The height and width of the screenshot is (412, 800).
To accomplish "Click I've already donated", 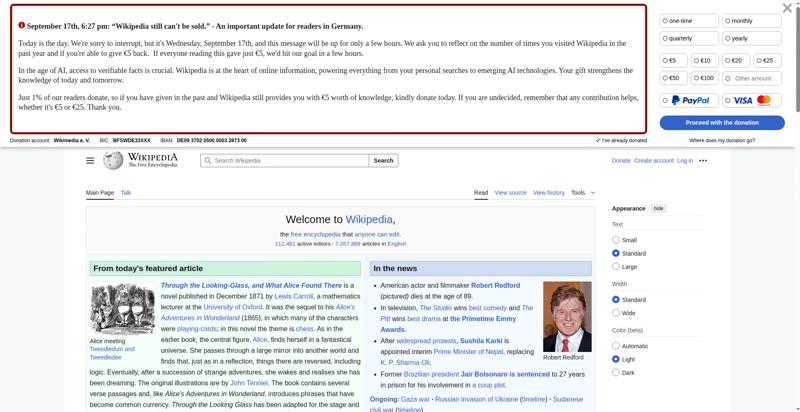I will tap(621, 140).
